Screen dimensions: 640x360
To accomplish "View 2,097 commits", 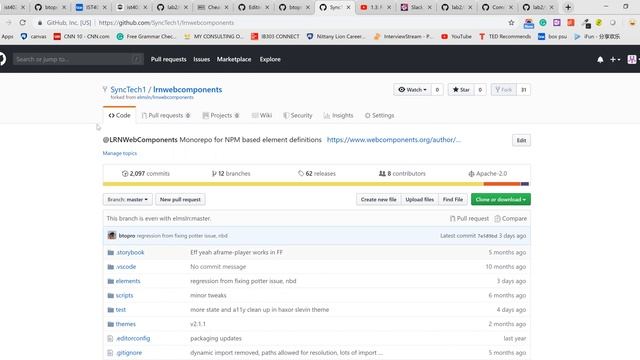I will 145,173.
